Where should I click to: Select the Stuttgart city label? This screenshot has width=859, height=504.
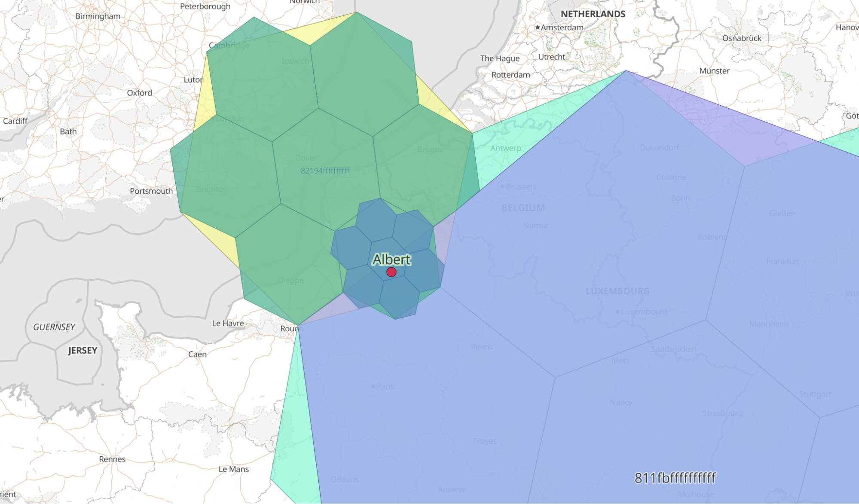pyautogui.click(x=815, y=394)
